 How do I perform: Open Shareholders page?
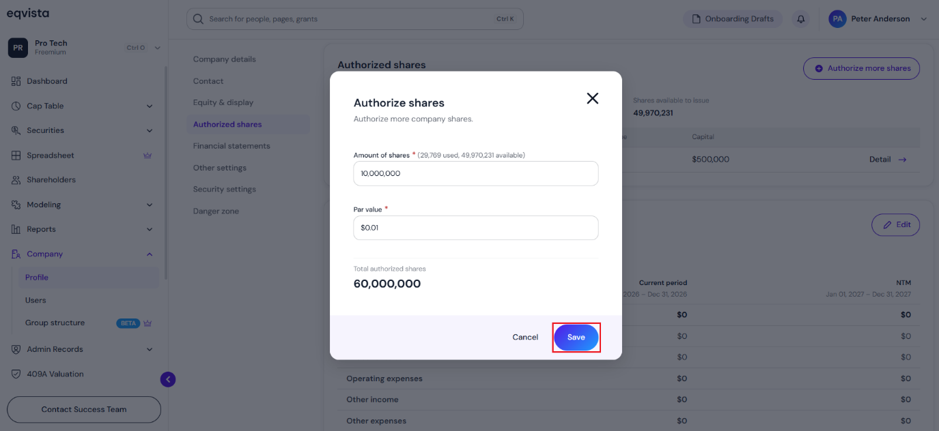point(51,180)
